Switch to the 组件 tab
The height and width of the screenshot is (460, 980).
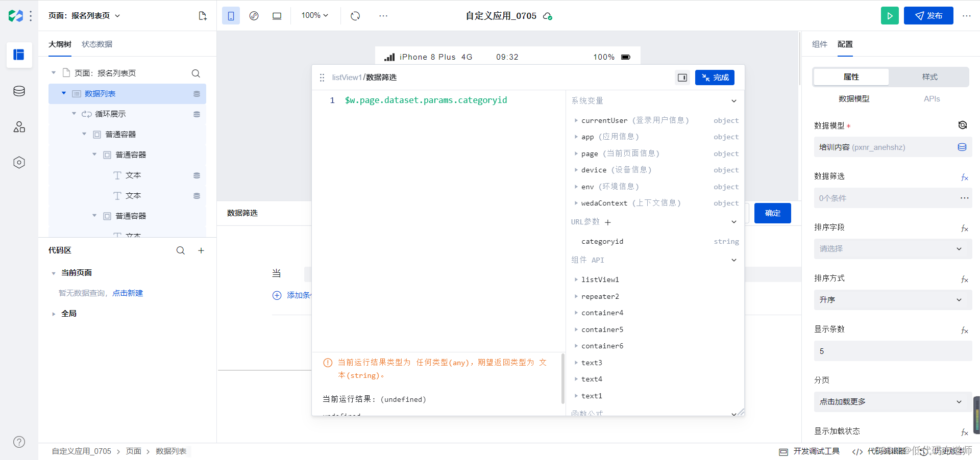coord(820,44)
